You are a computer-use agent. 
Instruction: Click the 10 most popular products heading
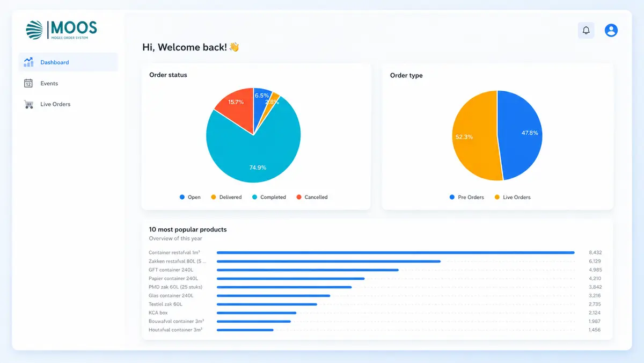tap(188, 229)
